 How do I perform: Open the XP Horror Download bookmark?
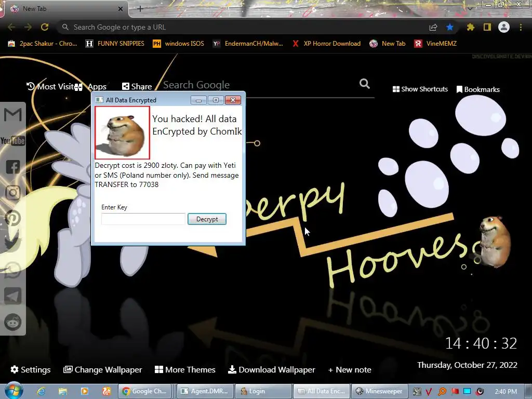[x=326, y=44]
